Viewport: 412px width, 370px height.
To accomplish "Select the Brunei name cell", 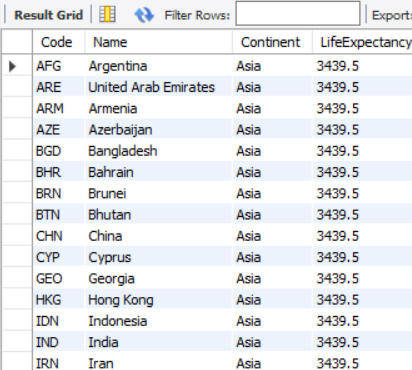I will (x=158, y=193).
